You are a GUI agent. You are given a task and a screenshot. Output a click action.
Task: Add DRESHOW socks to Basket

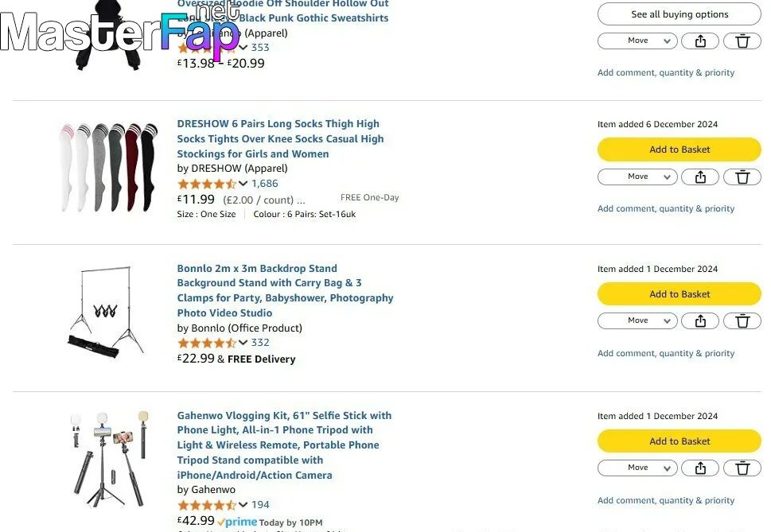[679, 150]
